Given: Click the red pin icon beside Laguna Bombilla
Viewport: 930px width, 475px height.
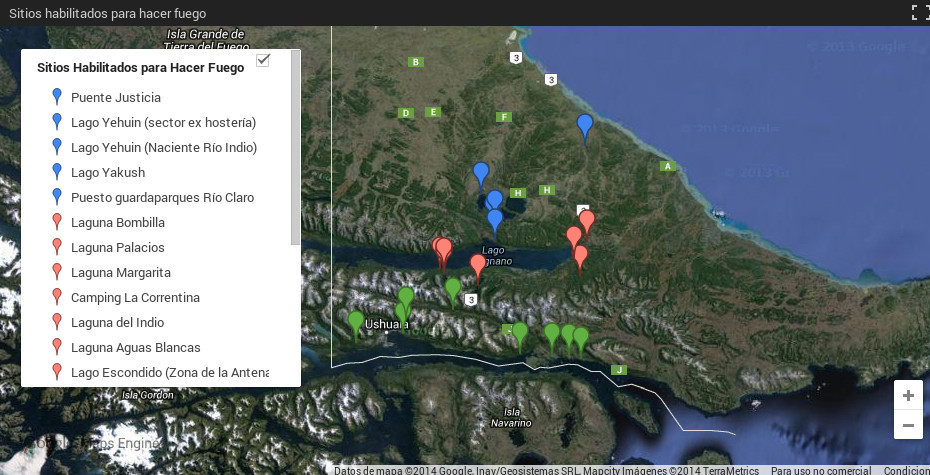Looking at the screenshot, I should [x=57, y=222].
